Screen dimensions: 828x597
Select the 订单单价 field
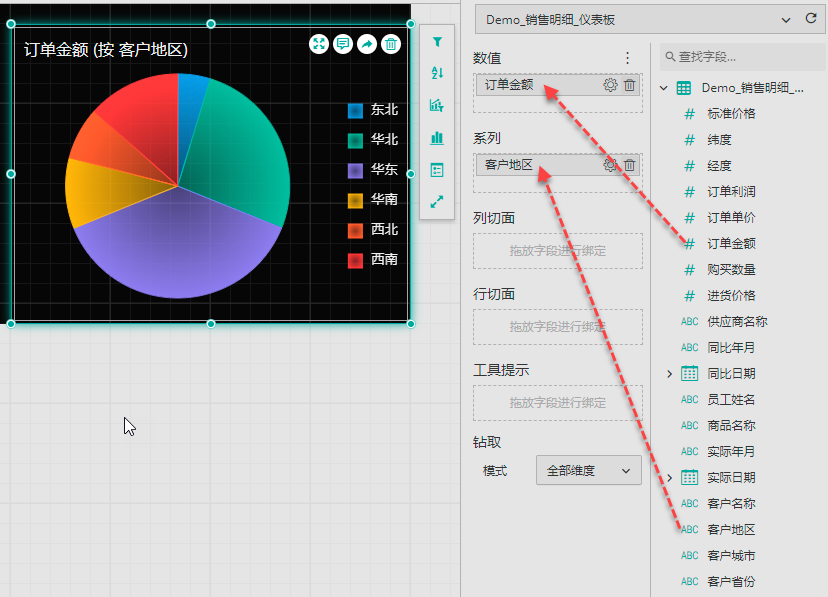click(x=731, y=217)
